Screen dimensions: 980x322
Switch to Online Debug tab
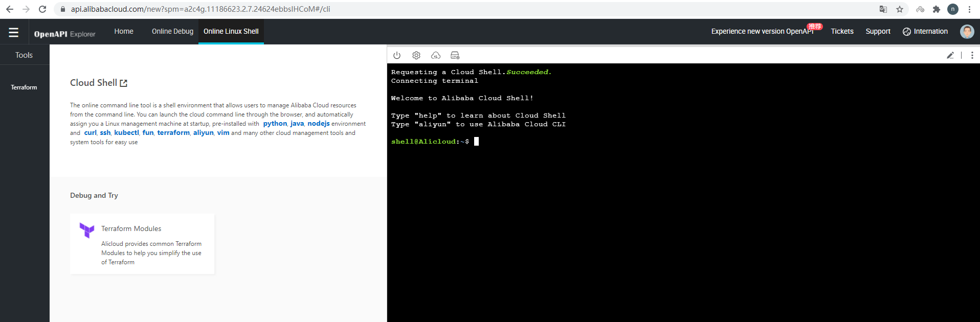[x=172, y=31]
